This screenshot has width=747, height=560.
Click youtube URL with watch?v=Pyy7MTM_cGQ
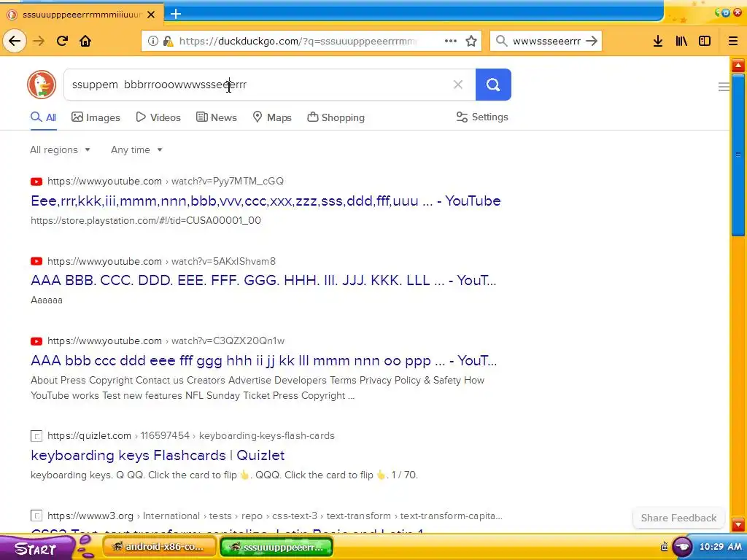pyautogui.click(x=166, y=182)
